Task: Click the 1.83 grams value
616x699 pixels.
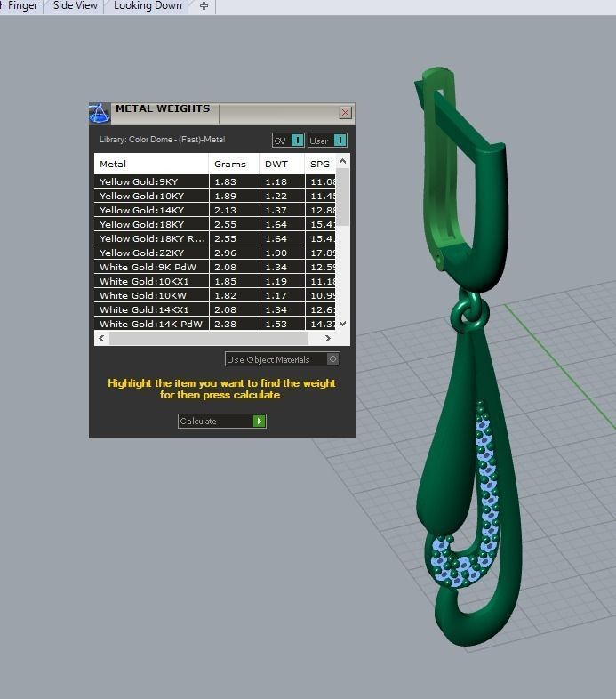Action: tap(225, 182)
